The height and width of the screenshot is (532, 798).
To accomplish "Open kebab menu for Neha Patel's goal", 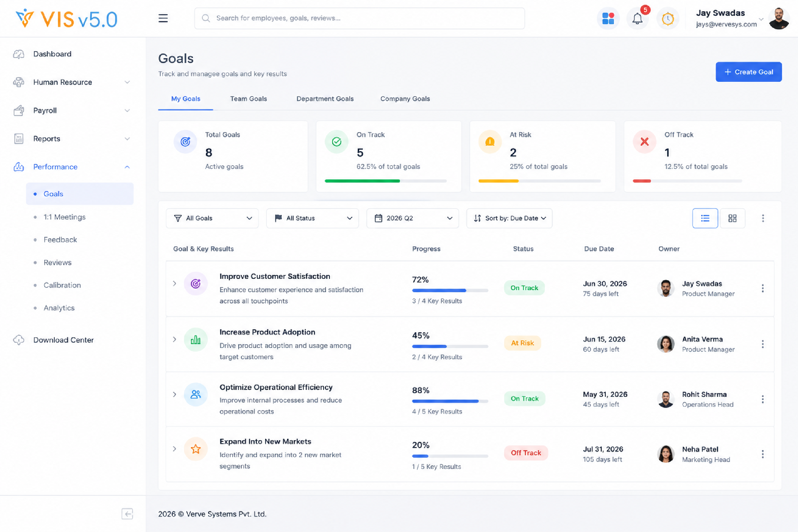I will click(762, 454).
